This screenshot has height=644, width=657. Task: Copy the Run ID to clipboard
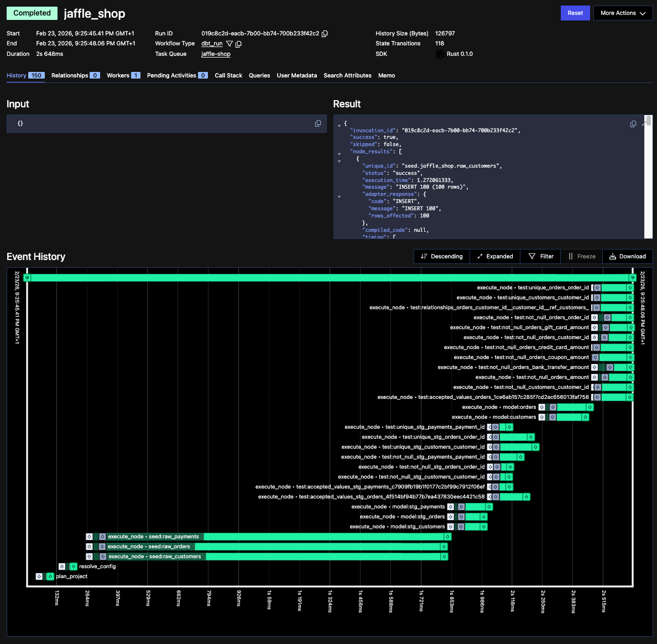click(x=325, y=33)
